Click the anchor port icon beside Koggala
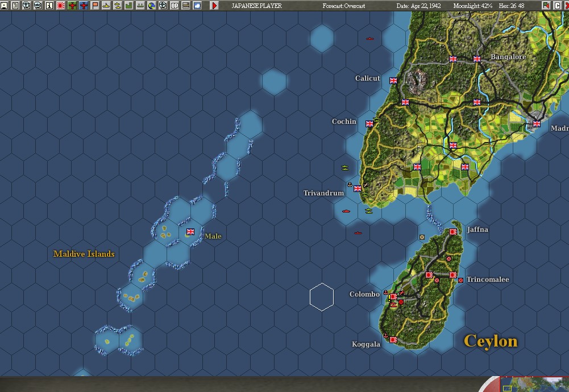 pos(386,335)
